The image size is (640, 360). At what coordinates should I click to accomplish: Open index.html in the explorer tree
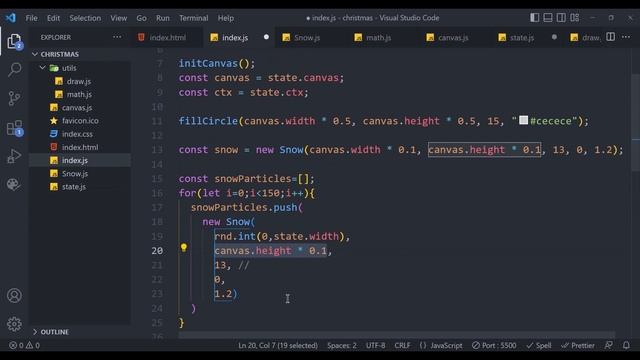(x=80, y=147)
